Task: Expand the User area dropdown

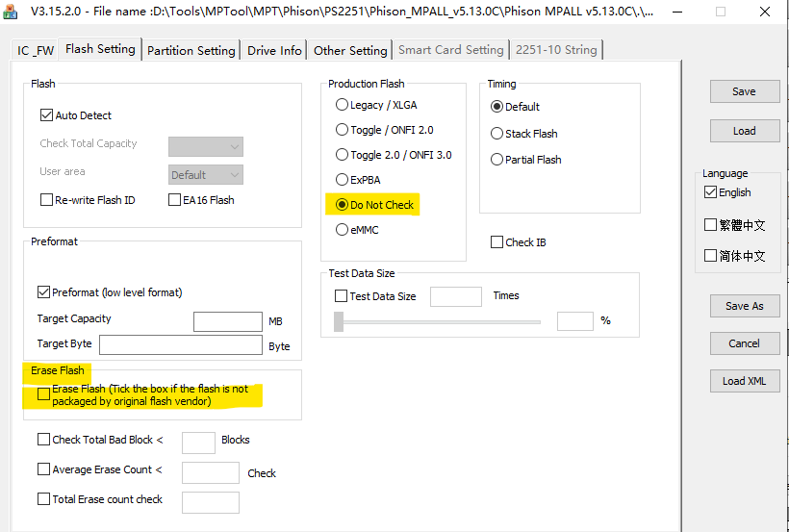Action: tap(205, 175)
